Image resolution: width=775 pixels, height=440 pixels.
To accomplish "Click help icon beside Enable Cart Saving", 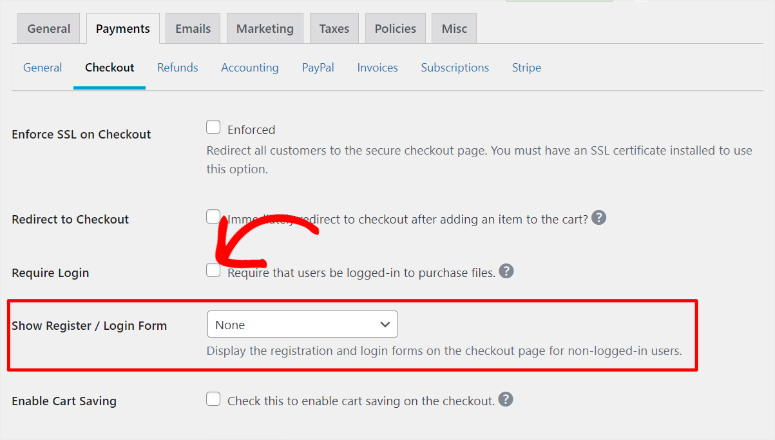I will pos(506,400).
